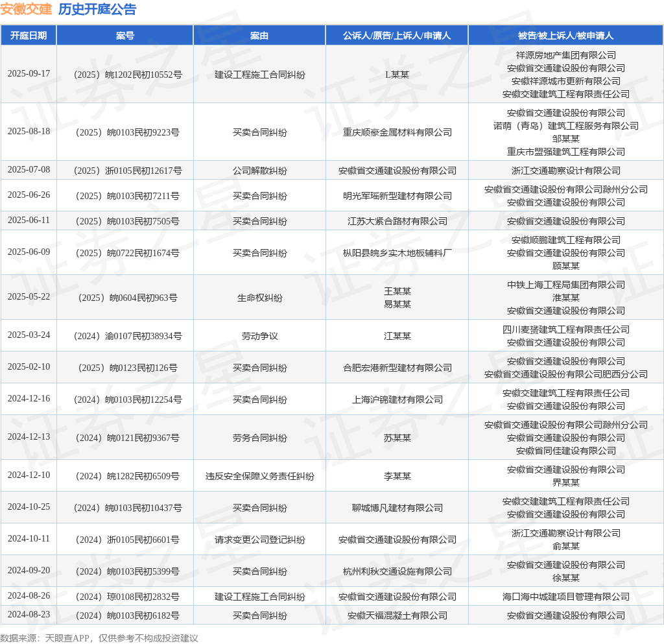Click plaintiff 重庆顺豪金属材料有限公司

coord(397,132)
